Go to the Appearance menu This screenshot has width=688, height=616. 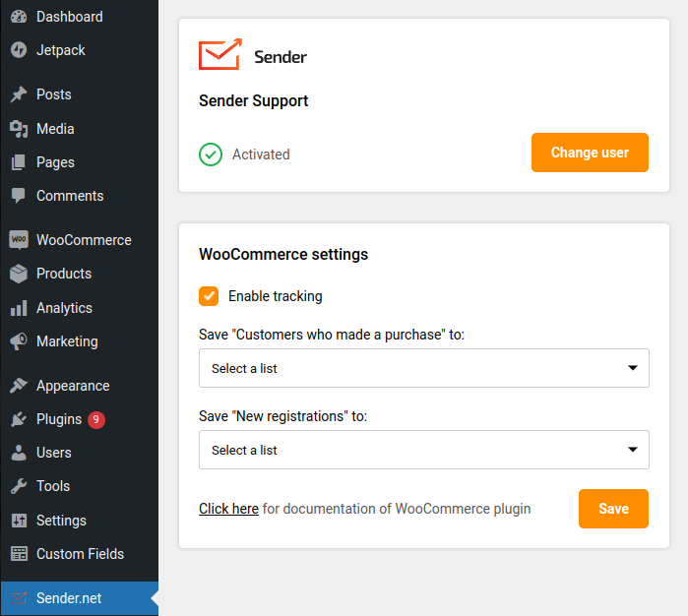(x=72, y=386)
